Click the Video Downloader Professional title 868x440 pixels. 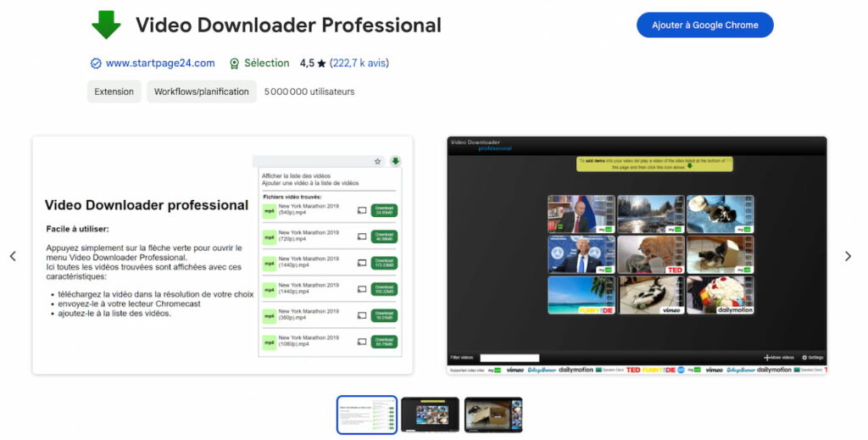(x=288, y=25)
